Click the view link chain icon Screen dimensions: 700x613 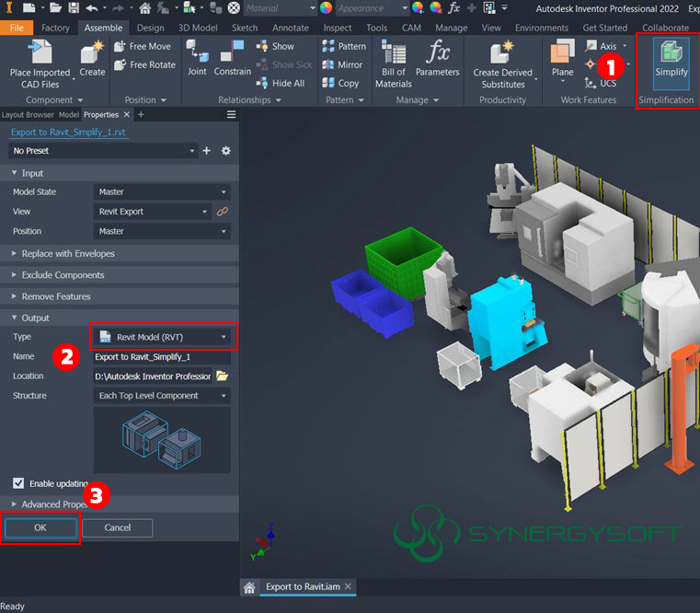[x=223, y=212]
